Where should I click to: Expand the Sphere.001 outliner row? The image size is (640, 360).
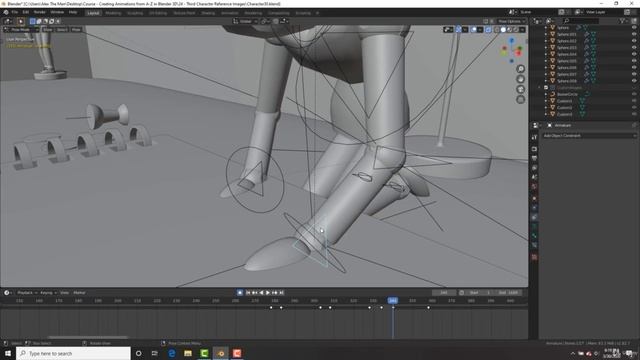tap(546, 34)
